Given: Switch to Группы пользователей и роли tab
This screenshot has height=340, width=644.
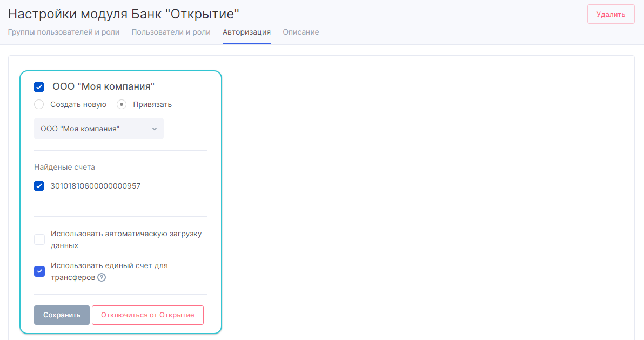Looking at the screenshot, I should [64, 32].
